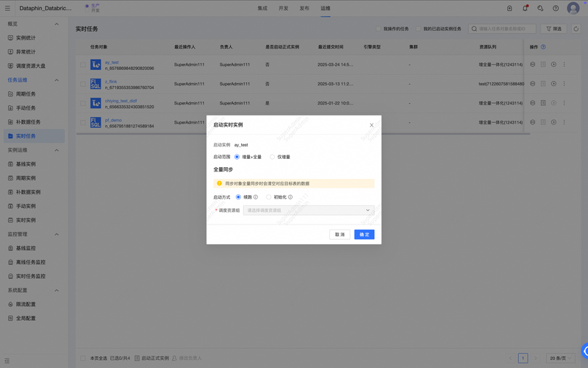Click the 取消 button in the dialog
Image resolution: width=588 pixels, height=368 pixels.
340,235
